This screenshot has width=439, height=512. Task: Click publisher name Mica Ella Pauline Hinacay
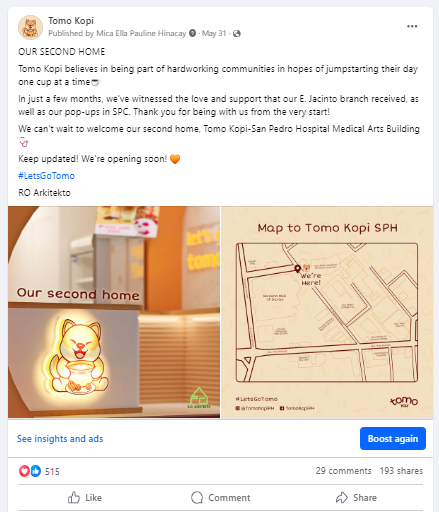(x=141, y=33)
